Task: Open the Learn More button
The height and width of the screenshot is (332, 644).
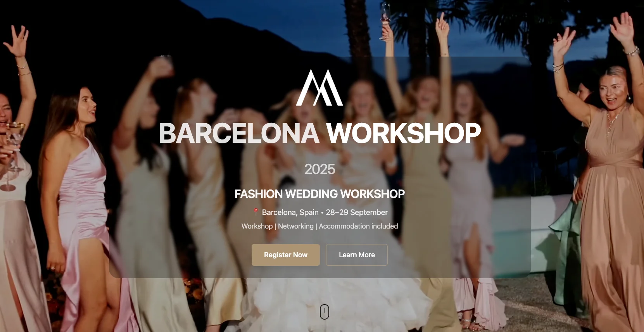Action: pos(357,255)
